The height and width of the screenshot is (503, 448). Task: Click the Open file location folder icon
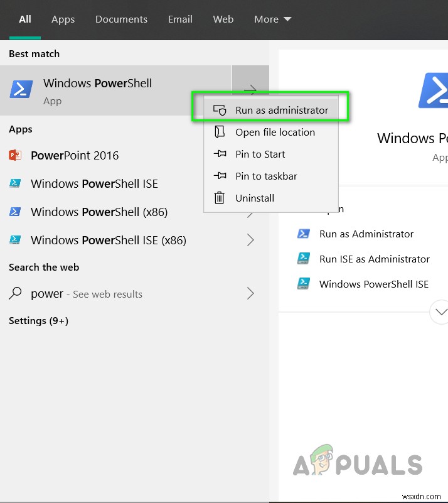[x=220, y=132]
